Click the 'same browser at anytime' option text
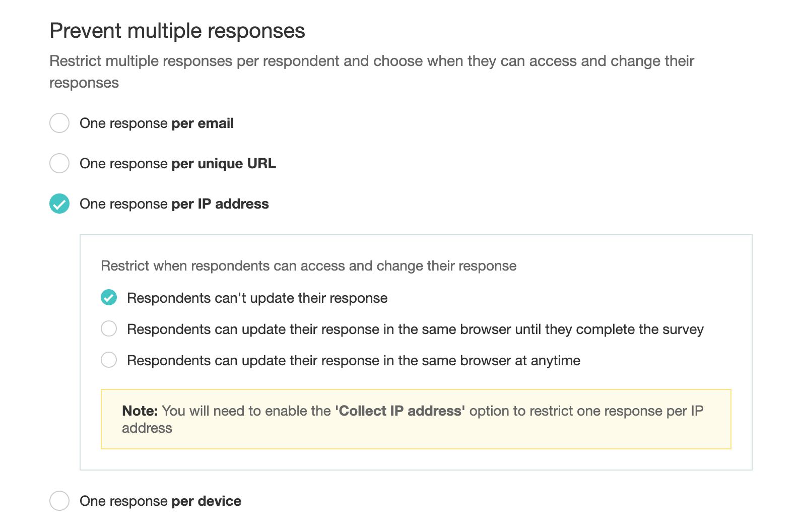Viewport: 800px width, 532px height. [x=354, y=361]
